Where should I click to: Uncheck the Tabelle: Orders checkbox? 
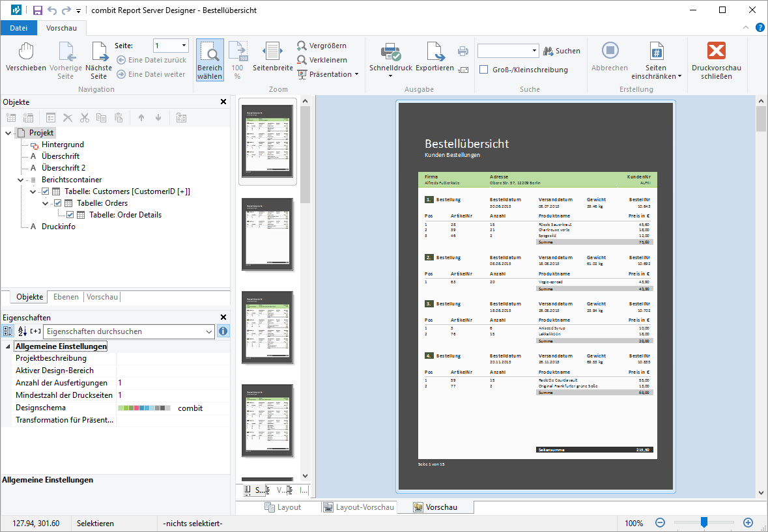pyautogui.click(x=58, y=203)
